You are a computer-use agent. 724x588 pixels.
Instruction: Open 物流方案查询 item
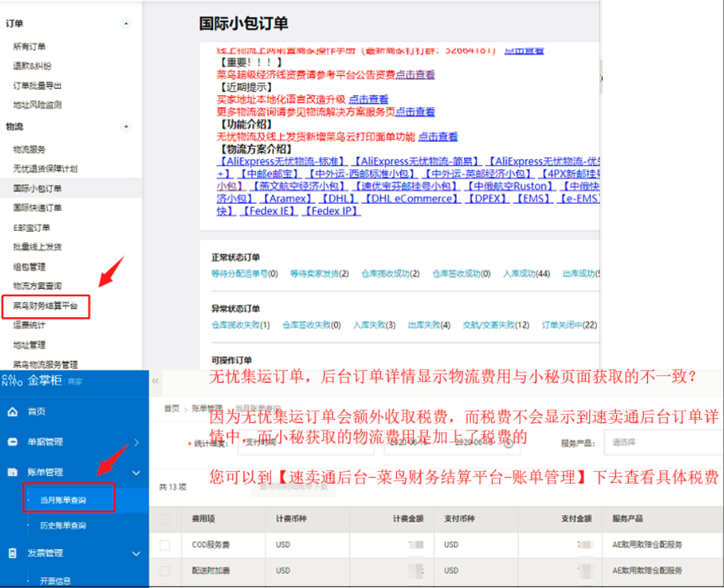pyautogui.click(x=37, y=286)
